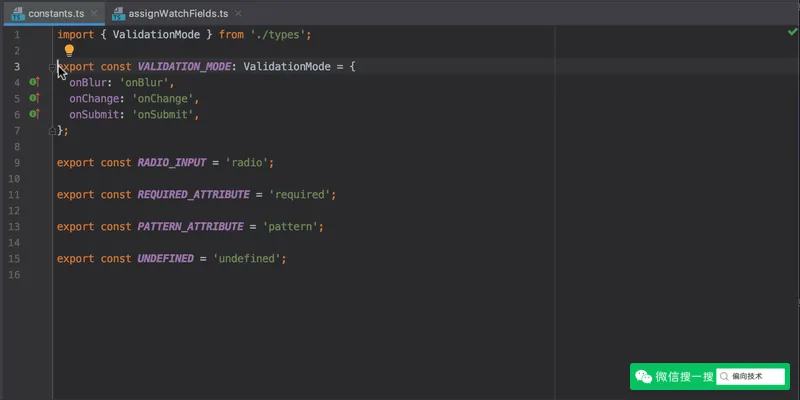Close the constants.ts tab
The width and height of the screenshot is (800, 400).
coord(94,14)
